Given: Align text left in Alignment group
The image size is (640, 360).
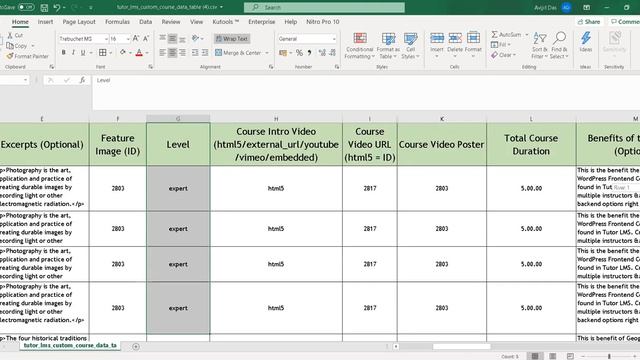Looking at the screenshot, I should coord(162,53).
